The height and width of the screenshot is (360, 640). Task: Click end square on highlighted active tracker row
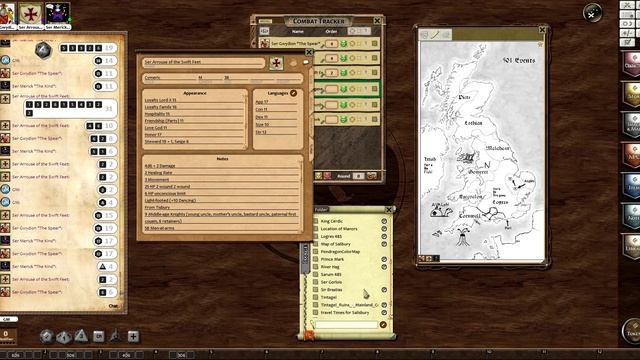pos(374,89)
